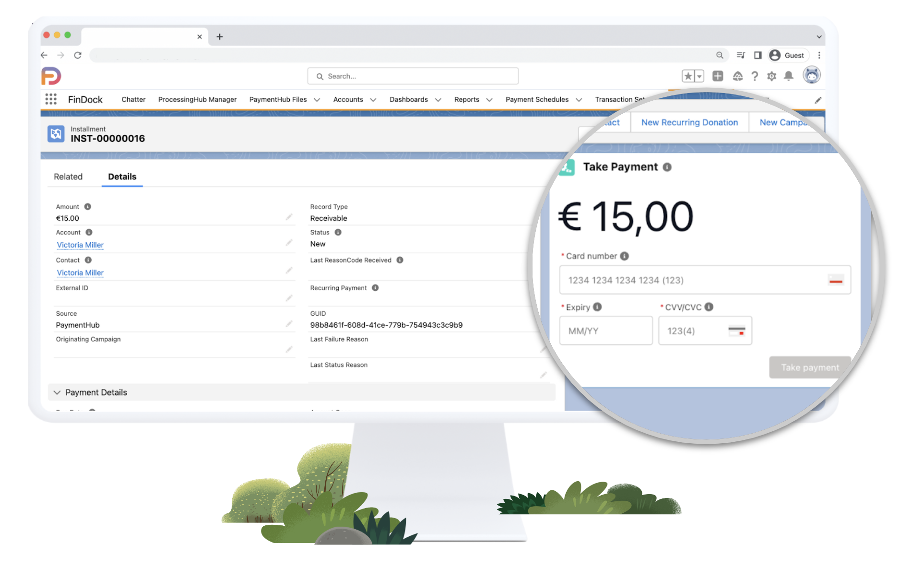
Task: Click the edit navigation pencil icon
Action: pos(818,100)
